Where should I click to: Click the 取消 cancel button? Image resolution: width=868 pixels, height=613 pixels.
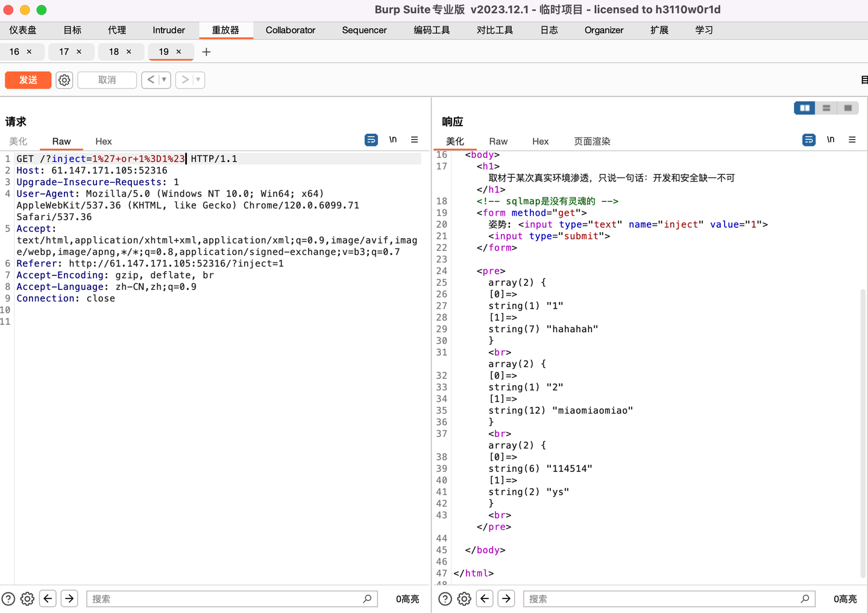tap(107, 80)
